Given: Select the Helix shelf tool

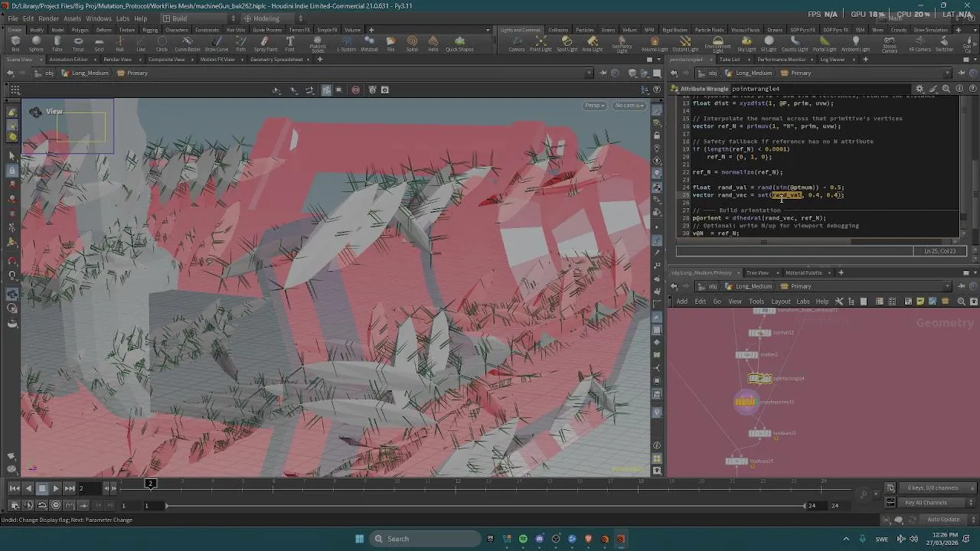Looking at the screenshot, I should [433, 44].
